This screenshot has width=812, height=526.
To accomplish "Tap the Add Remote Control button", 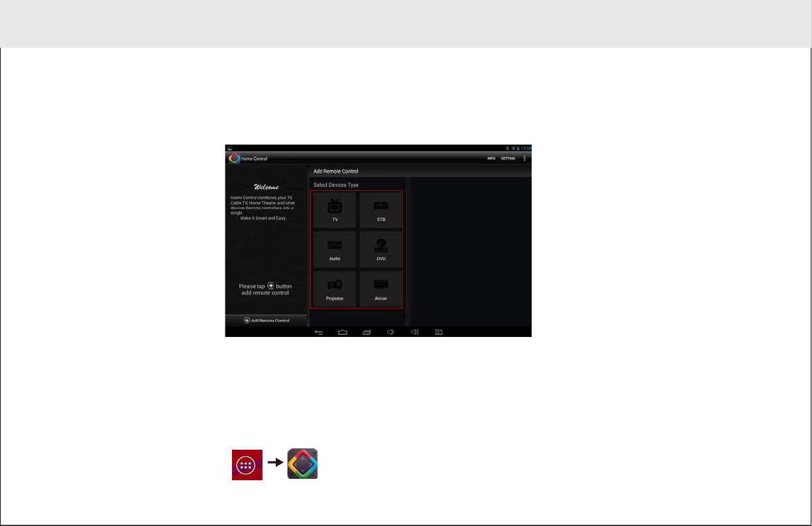I will coord(266,320).
